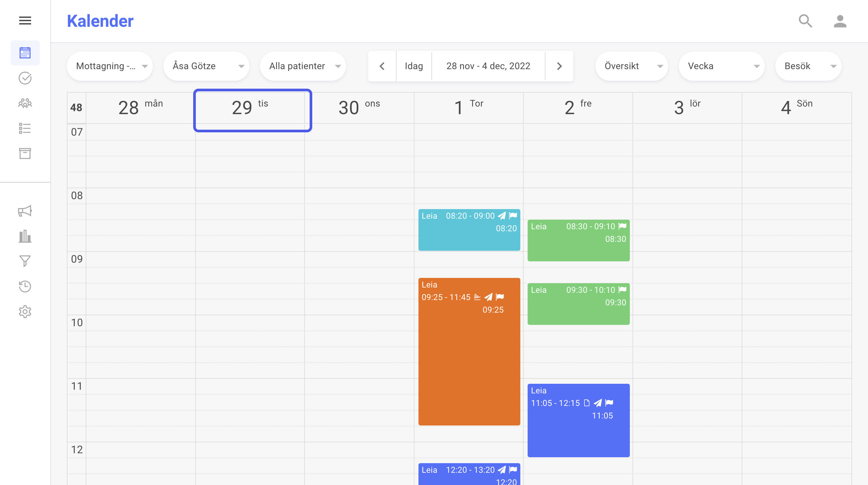Select Friday 2 column header

(578, 108)
